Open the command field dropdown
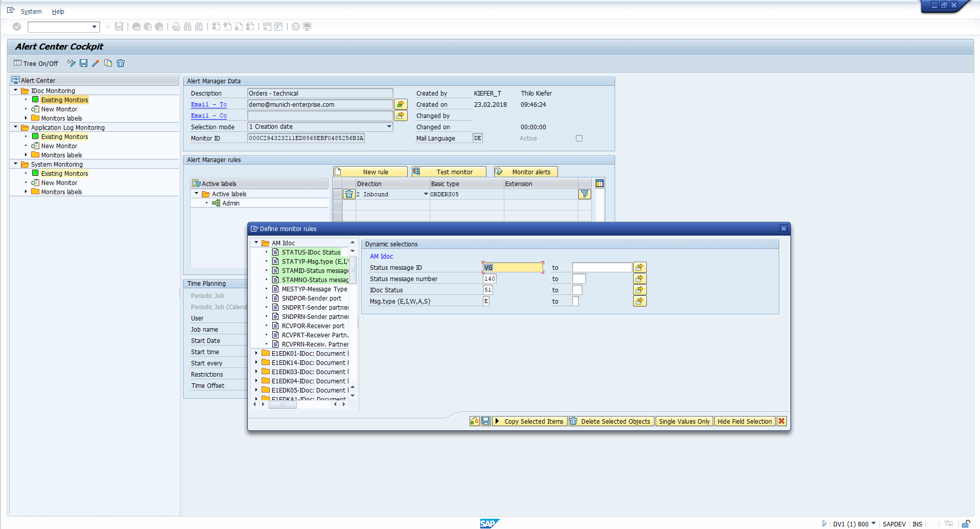 [x=95, y=27]
